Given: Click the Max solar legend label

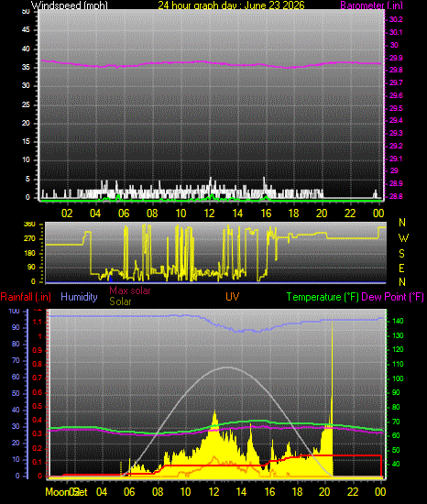Looking at the screenshot, I should coord(130,290).
